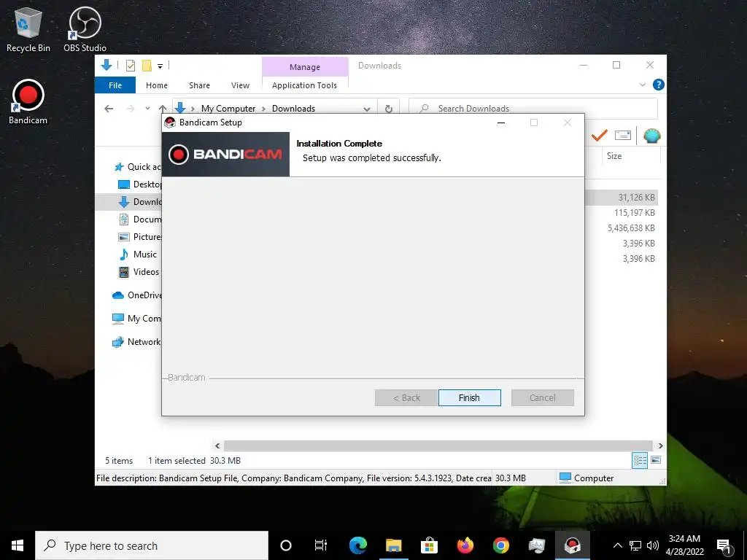Switch to Details view icon
Viewport: 747px width, 560px height.
(x=640, y=461)
